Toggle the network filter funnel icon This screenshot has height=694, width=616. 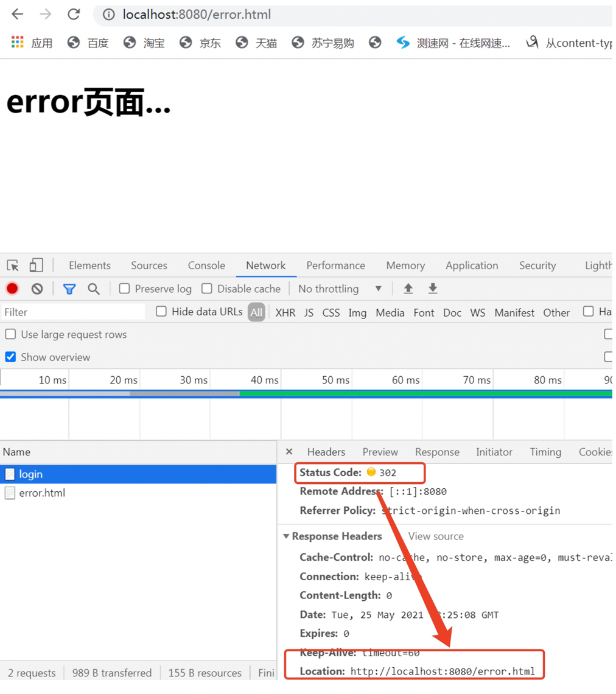point(69,289)
